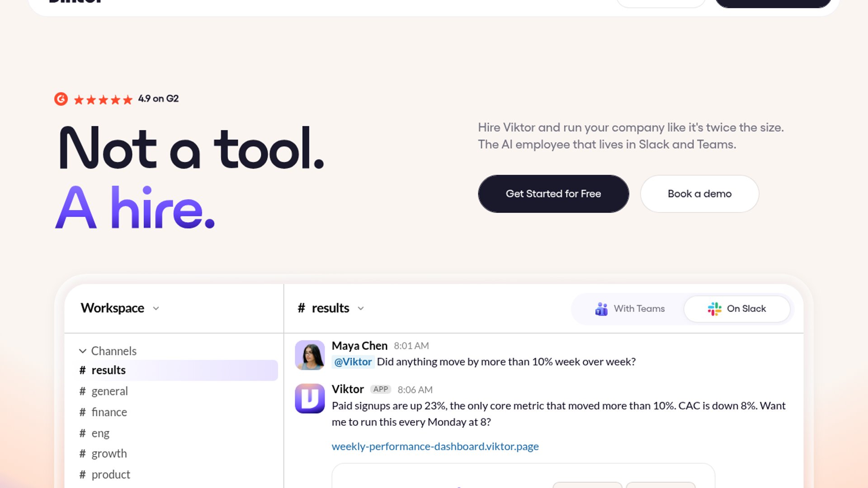The width and height of the screenshot is (868, 488).
Task: Click the Workspace title text
Action: [112, 308]
